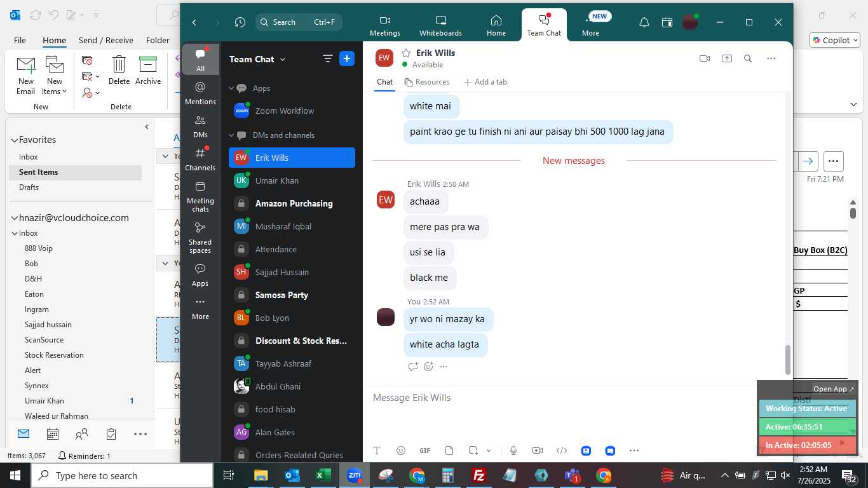Collapse the Apps section

pos(232,88)
